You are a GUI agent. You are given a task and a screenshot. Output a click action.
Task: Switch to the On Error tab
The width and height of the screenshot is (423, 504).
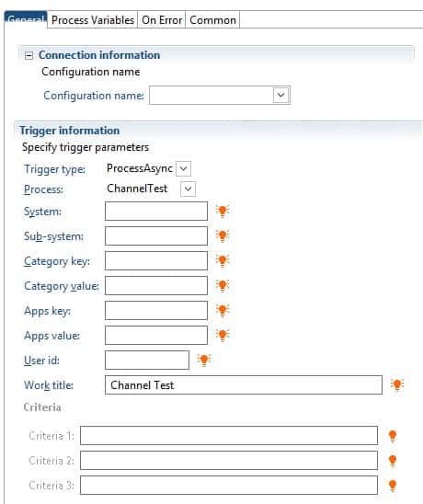click(162, 20)
